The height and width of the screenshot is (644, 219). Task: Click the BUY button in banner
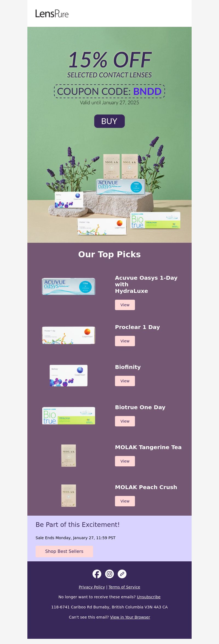pyautogui.click(x=109, y=121)
